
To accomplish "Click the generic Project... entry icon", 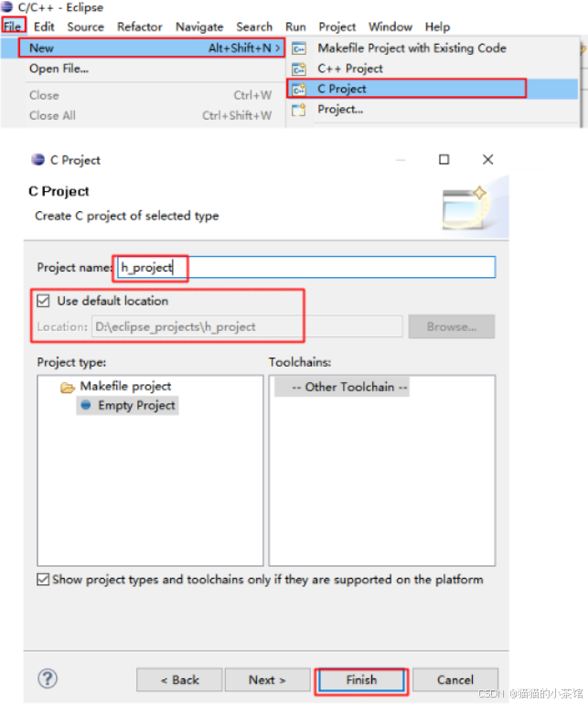I will coord(299,110).
